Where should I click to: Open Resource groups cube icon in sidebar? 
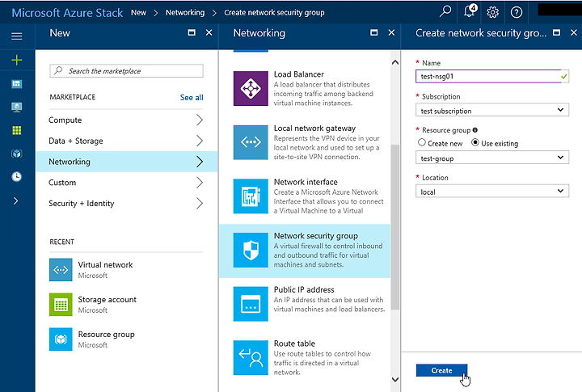pyautogui.click(x=17, y=154)
